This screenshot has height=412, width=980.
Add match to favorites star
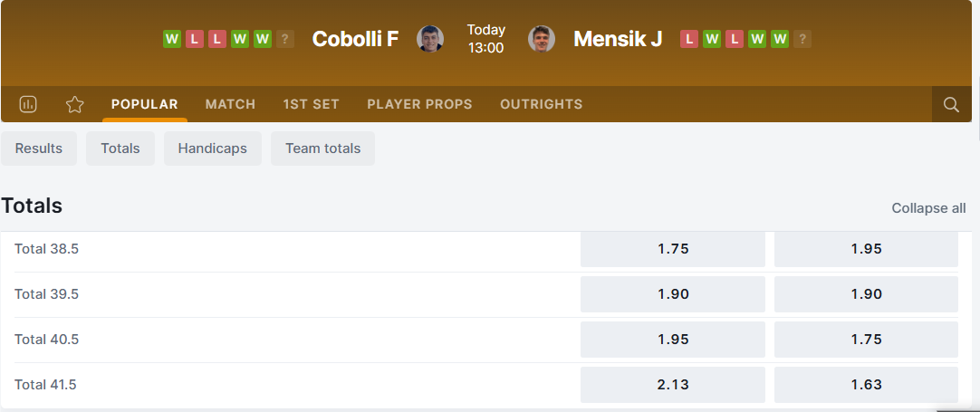tap(75, 104)
